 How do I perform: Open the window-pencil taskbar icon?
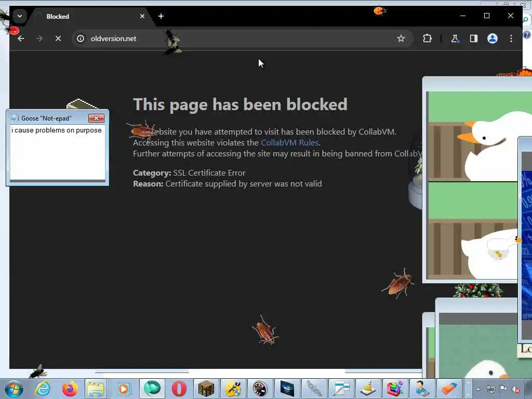[x=341, y=389]
